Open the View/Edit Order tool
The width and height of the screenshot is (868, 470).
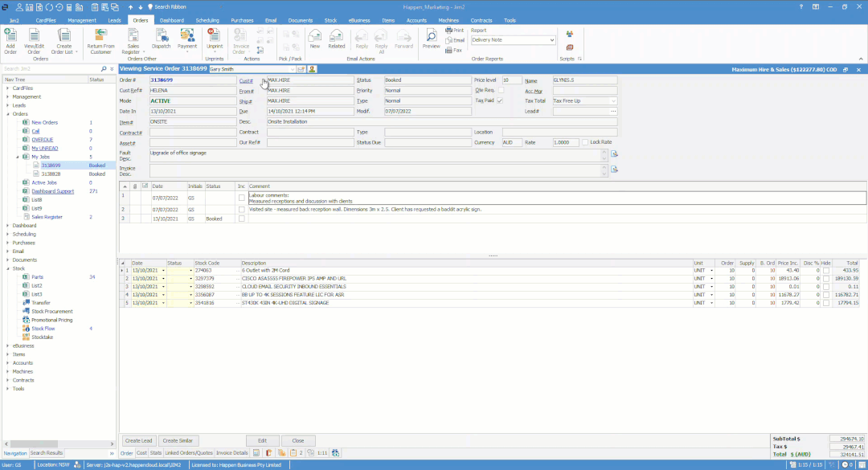point(35,35)
